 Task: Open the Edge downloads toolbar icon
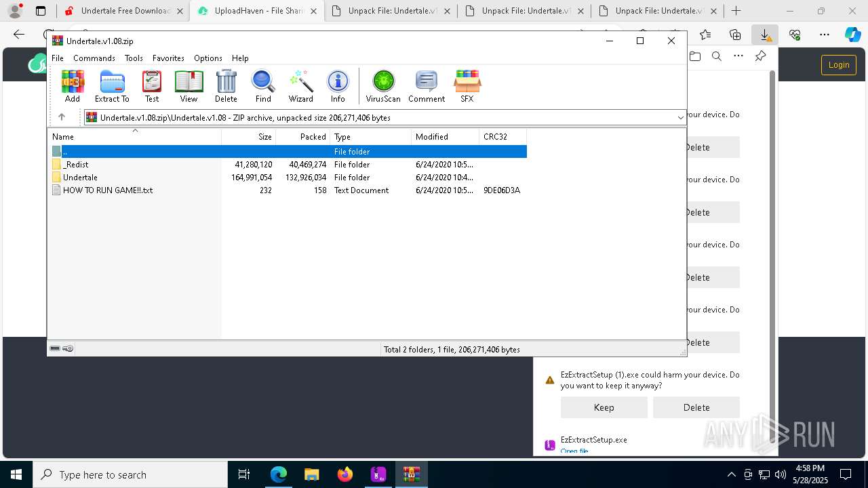[765, 35]
